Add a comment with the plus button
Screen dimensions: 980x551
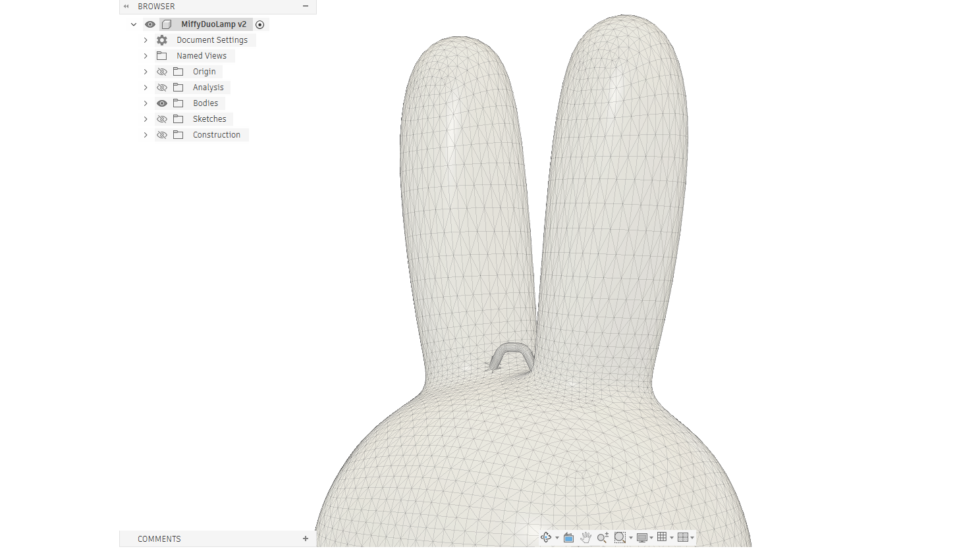[x=306, y=538]
